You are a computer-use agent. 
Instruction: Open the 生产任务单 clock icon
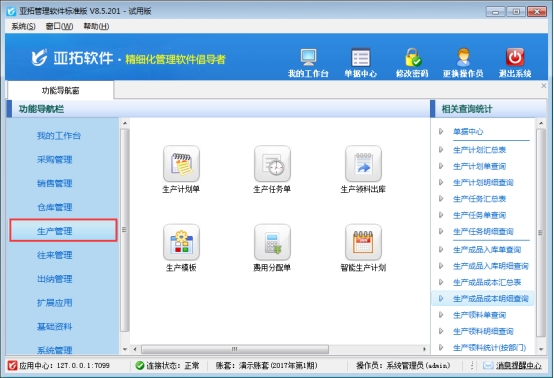click(272, 164)
